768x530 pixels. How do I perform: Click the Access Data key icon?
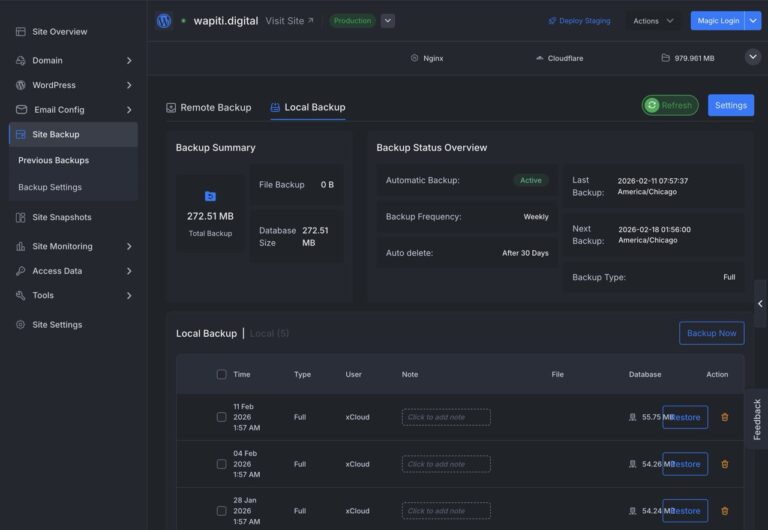[21, 271]
